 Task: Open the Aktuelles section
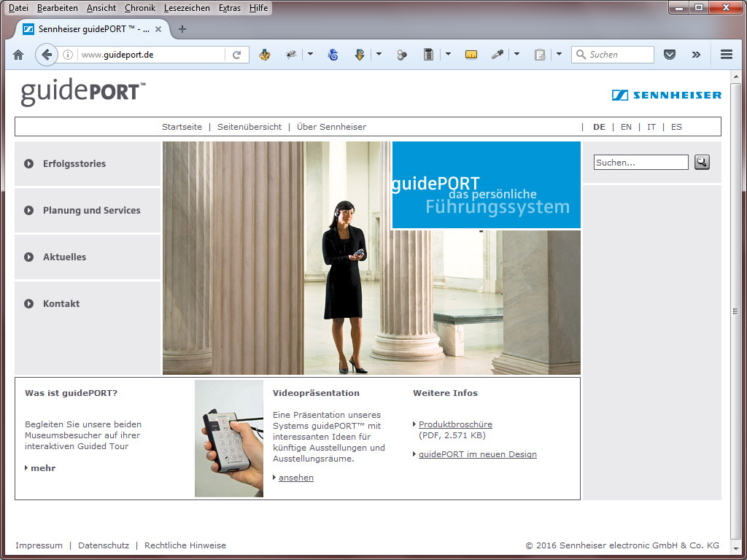[88, 257]
